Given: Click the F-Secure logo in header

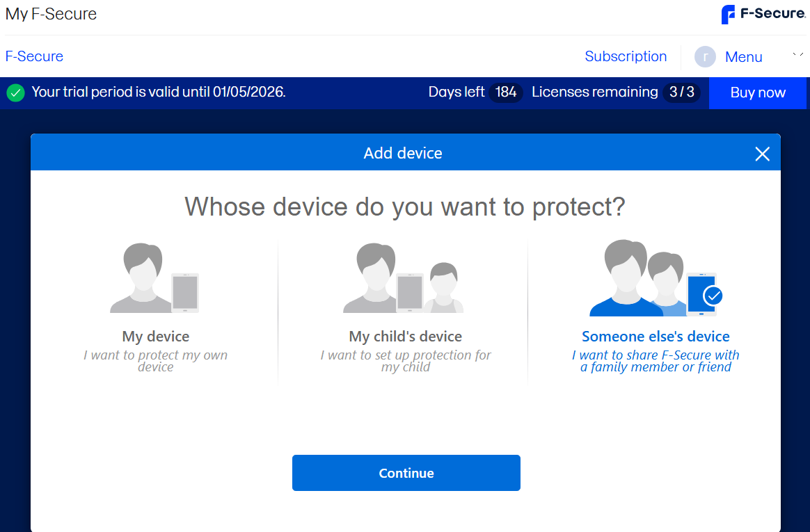Looking at the screenshot, I should (763, 14).
